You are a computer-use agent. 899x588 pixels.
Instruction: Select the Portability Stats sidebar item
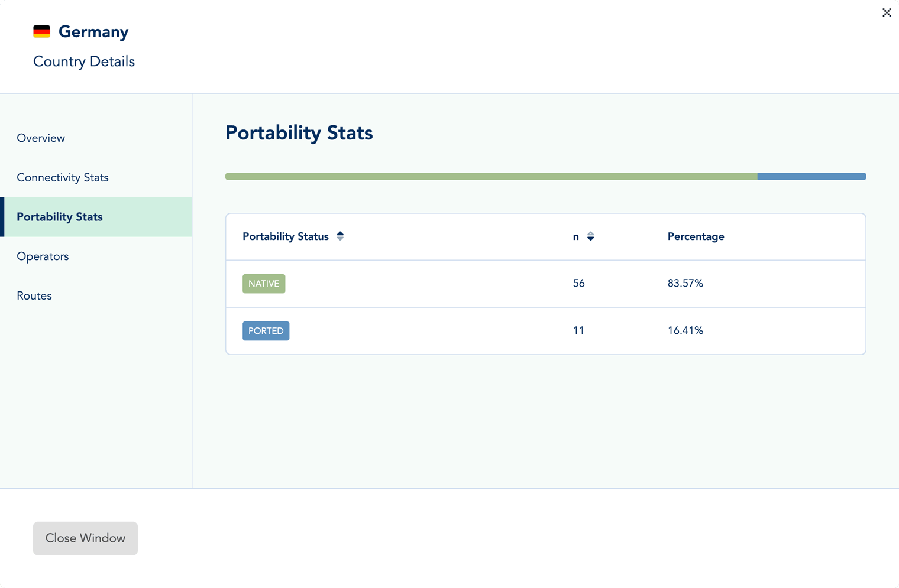pos(60,217)
